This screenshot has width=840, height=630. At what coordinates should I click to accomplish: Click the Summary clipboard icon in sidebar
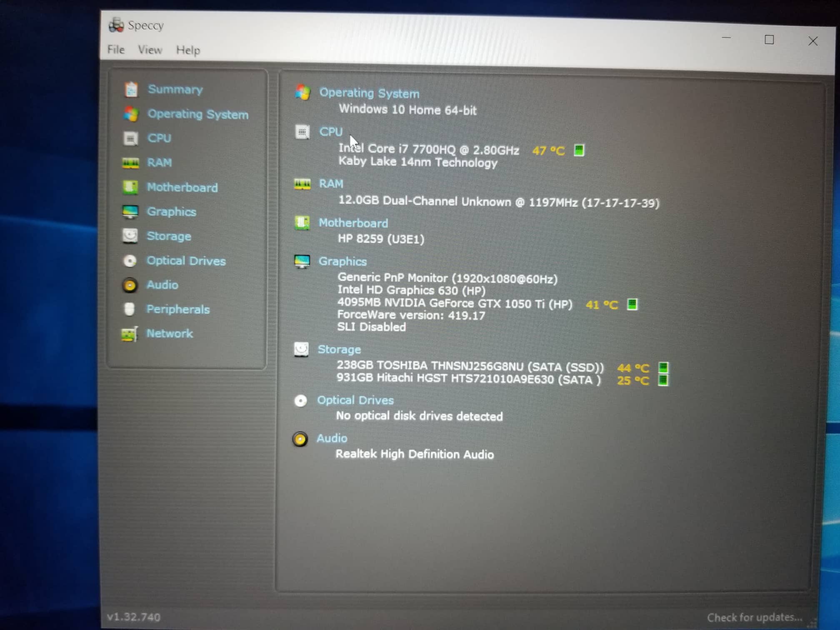tap(131, 90)
